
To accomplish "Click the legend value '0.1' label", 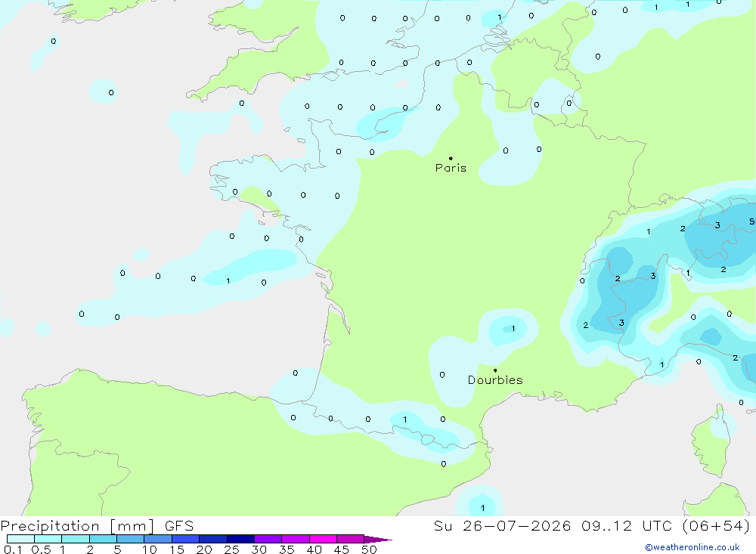I will pyautogui.click(x=13, y=549).
